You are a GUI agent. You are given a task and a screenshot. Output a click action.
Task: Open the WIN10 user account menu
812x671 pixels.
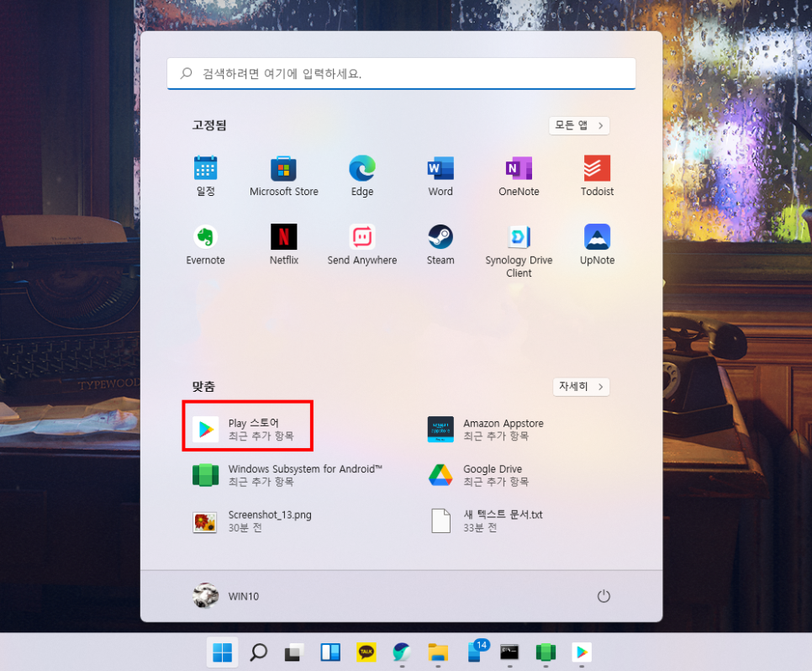click(226, 596)
